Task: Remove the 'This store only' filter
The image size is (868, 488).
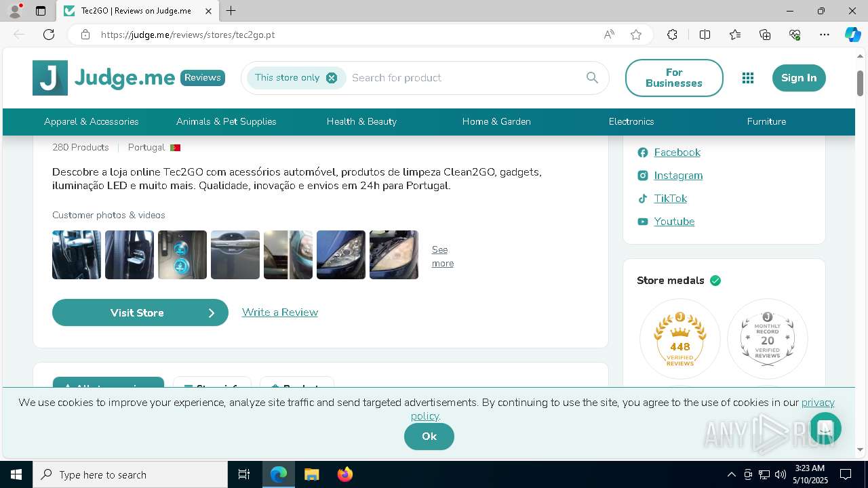Action: pos(332,78)
